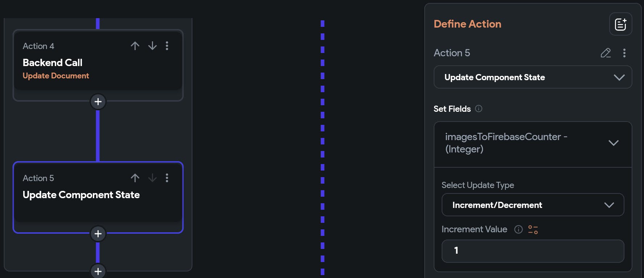Click pencil icon to rename Action 5
The height and width of the screenshot is (278, 644).
(x=606, y=53)
